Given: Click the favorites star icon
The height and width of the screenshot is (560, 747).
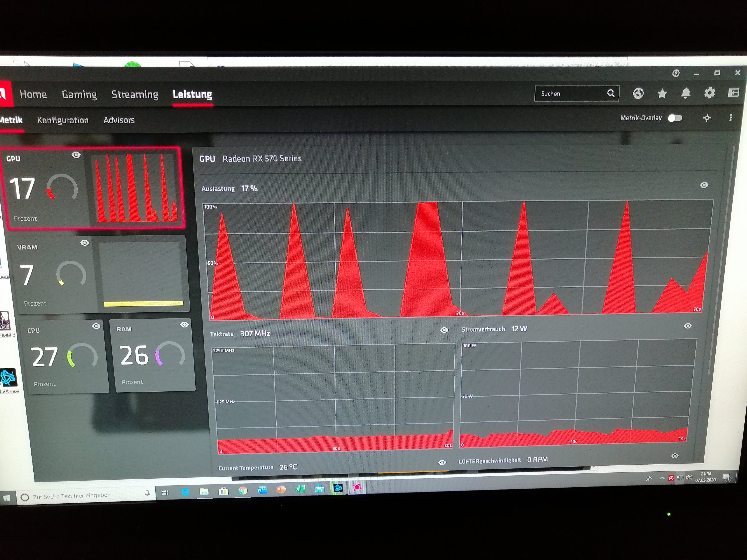Looking at the screenshot, I should pyautogui.click(x=662, y=93).
